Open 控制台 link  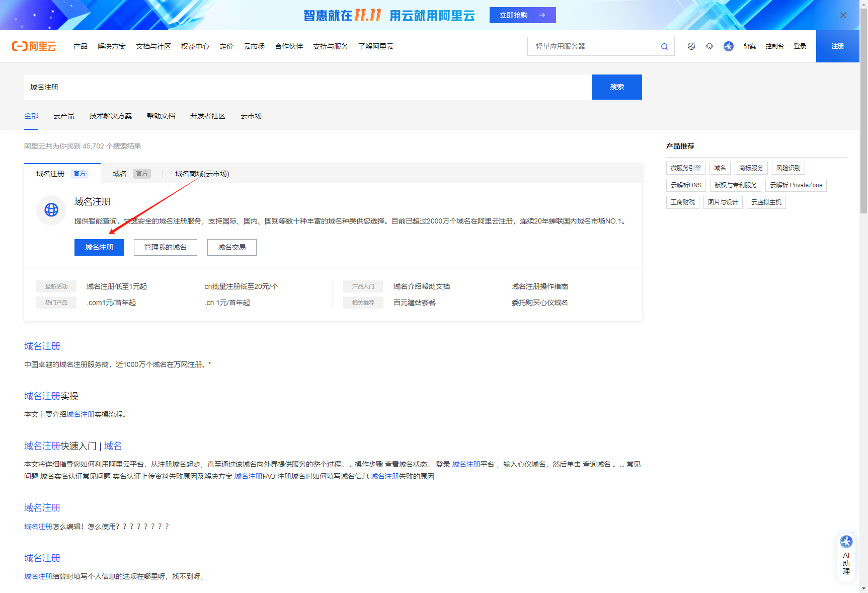click(775, 46)
